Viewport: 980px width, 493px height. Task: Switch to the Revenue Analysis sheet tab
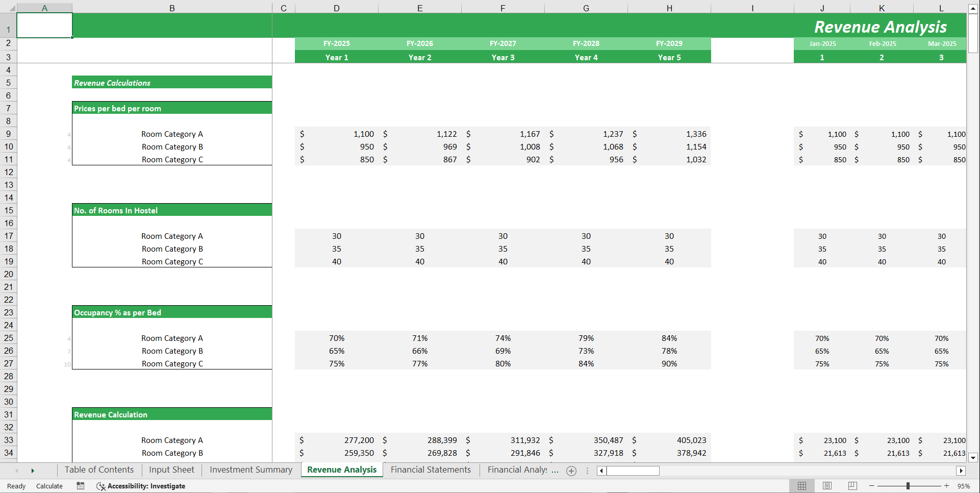coord(341,470)
